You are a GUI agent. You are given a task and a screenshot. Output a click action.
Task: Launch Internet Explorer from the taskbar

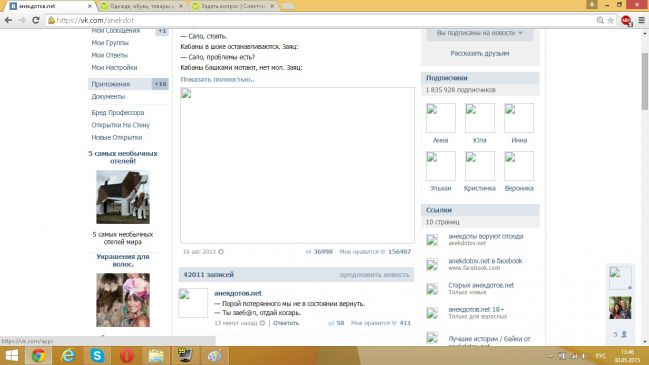click(68, 355)
